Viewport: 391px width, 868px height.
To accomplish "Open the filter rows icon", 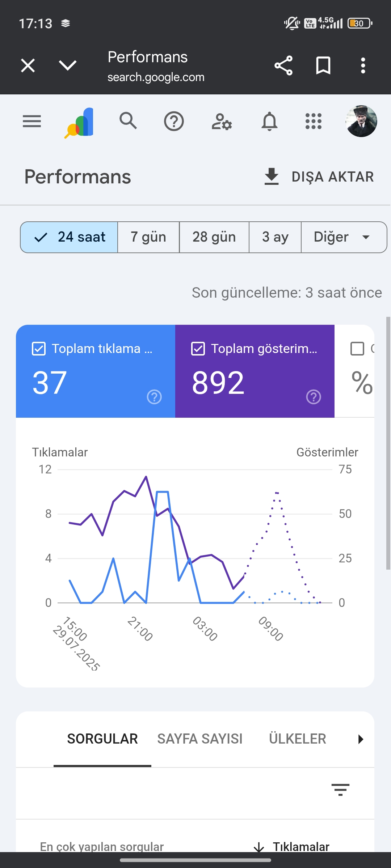I will tap(340, 790).
